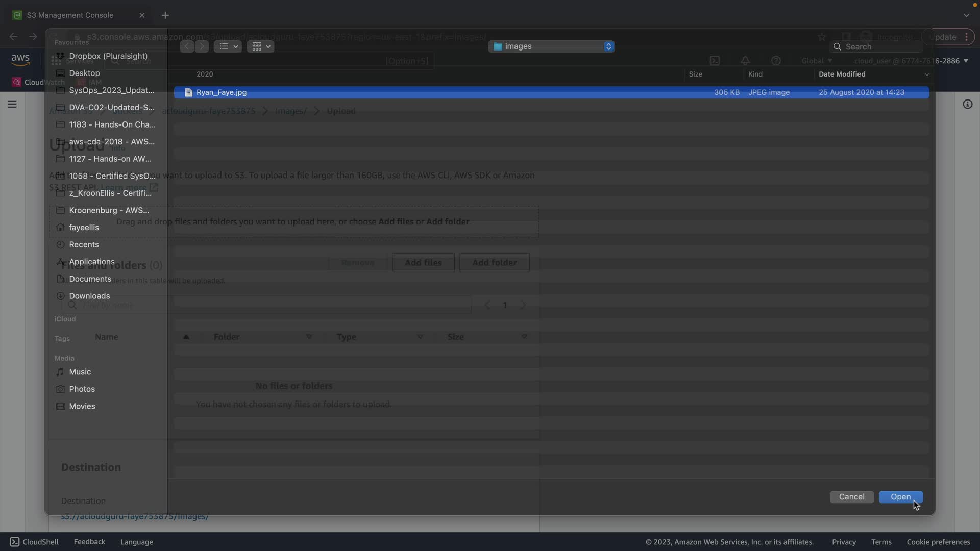Open the fayeellis home folder

pyautogui.click(x=84, y=228)
